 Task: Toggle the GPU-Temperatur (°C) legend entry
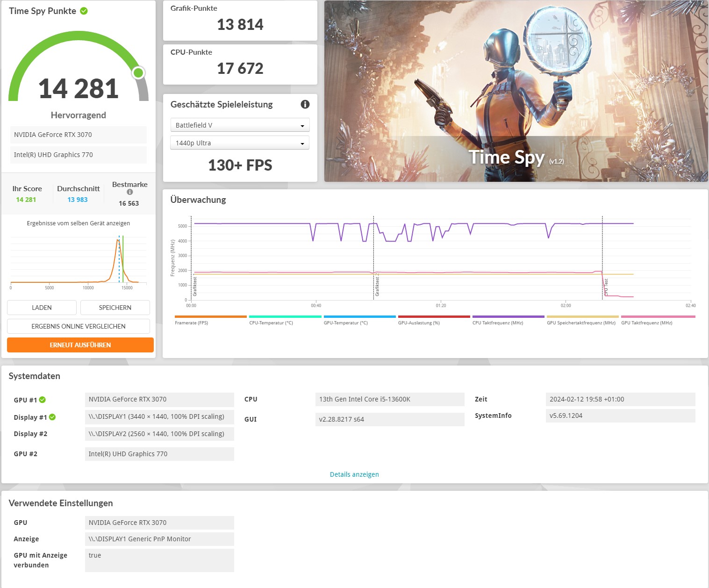[359, 321]
